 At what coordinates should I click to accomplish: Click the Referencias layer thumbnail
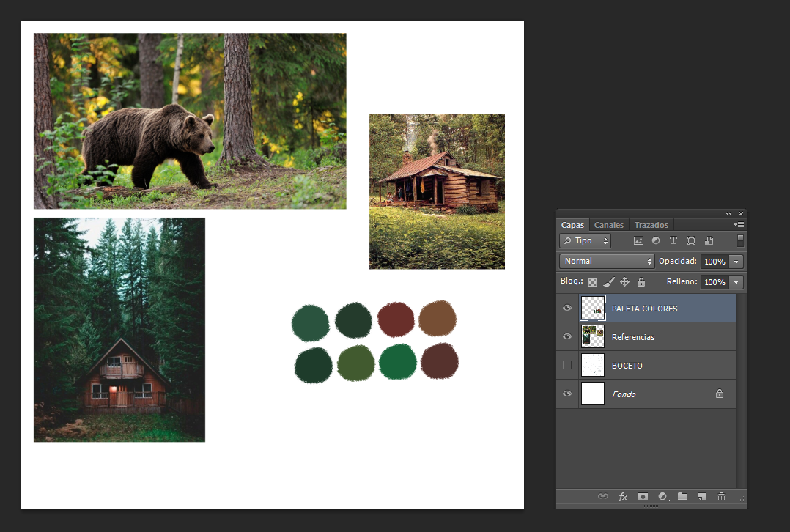pos(592,336)
